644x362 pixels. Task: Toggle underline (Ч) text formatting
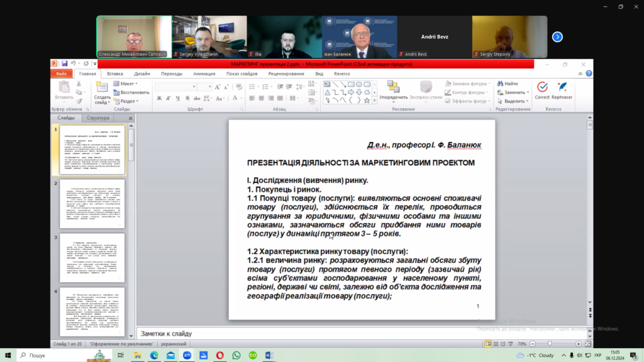(177, 98)
